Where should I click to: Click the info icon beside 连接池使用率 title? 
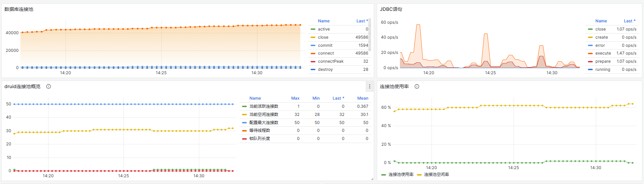tap(417, 86)
